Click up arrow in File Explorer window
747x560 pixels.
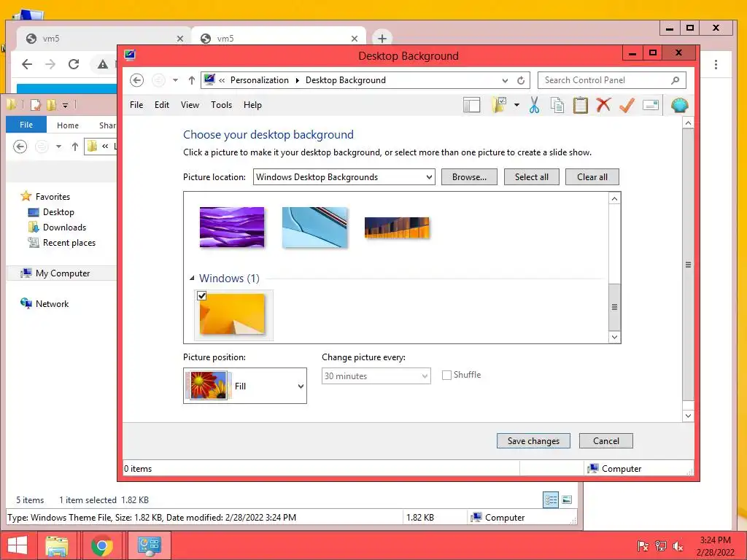pyautogui.click(x=75, y=146)
